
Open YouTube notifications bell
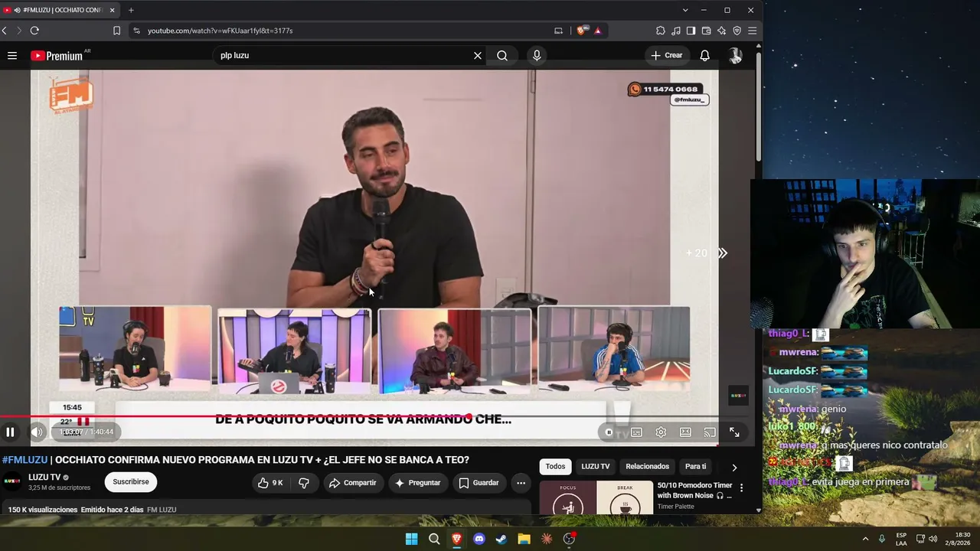705,55
